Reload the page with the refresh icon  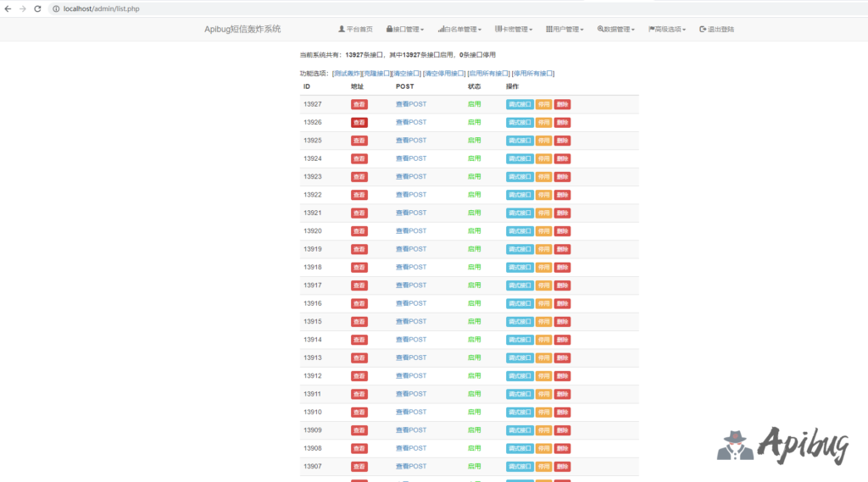tap(37, 8)
